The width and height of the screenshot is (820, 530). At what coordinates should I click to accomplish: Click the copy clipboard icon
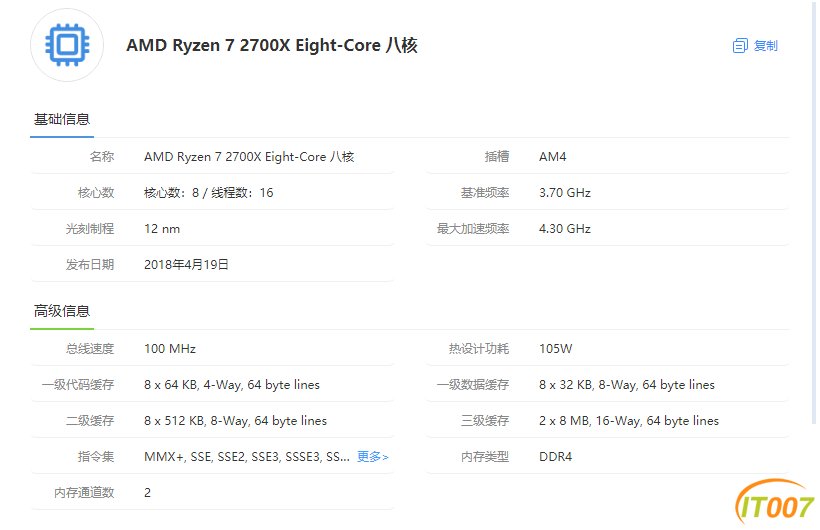tap(740, 46)
